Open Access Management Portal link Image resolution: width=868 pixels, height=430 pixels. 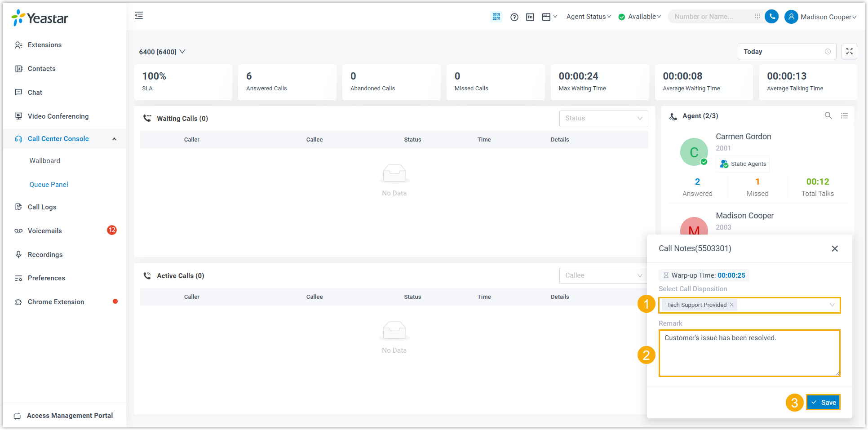pyautogui.click(x=70, y=416)
